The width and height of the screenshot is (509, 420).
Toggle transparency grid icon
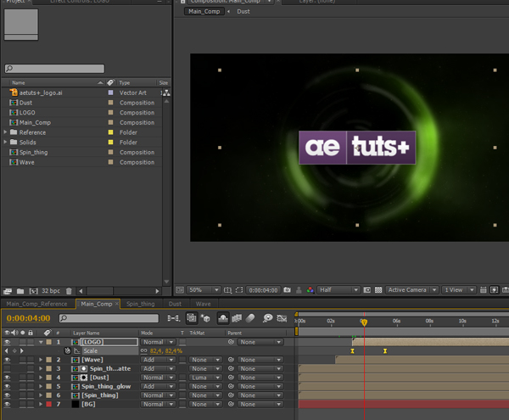[x=378, y=290]
